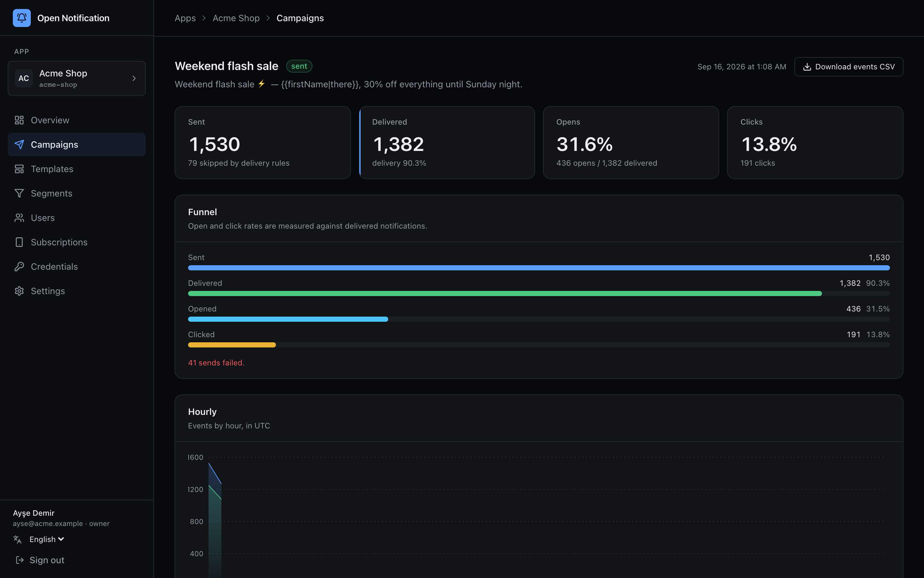924x578 pixels.
Task: Open Acme Shop in the breadcrumb
Action: pyautogui.click(x=236, y=18)
